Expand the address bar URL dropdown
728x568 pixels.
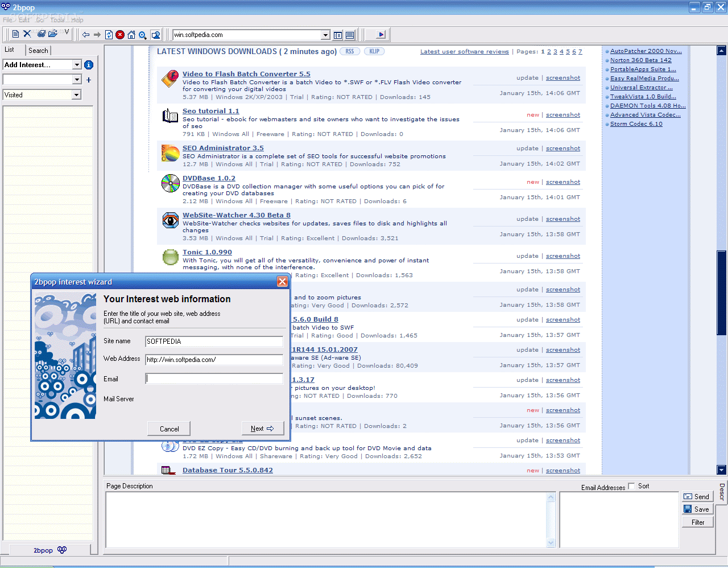coord(325,35)
